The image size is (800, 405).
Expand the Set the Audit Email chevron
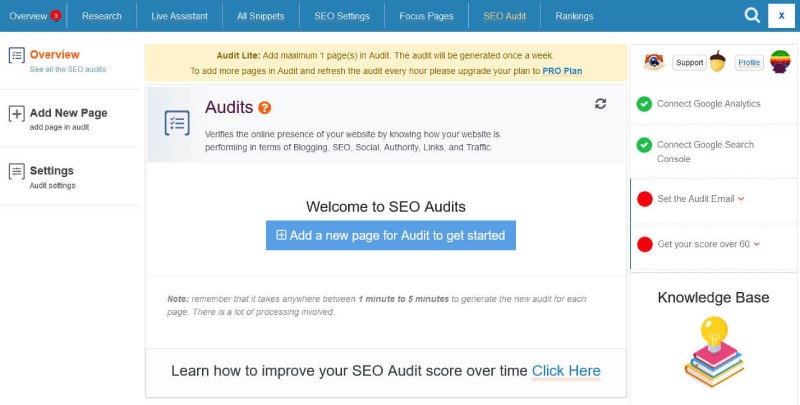pos(741,199)
